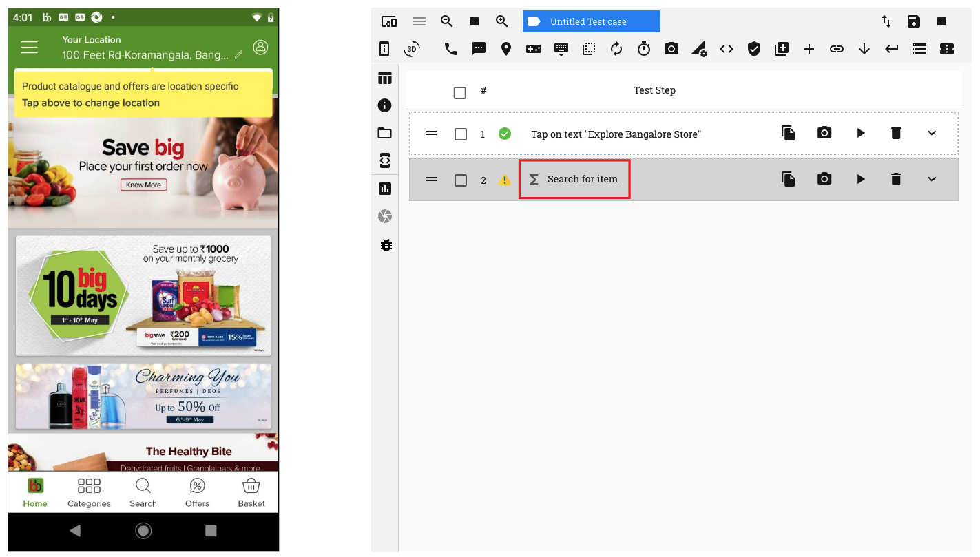Click the chain link icon
Image resolution: width=980 pixels, height=557 pixels.
coord(837,49)
